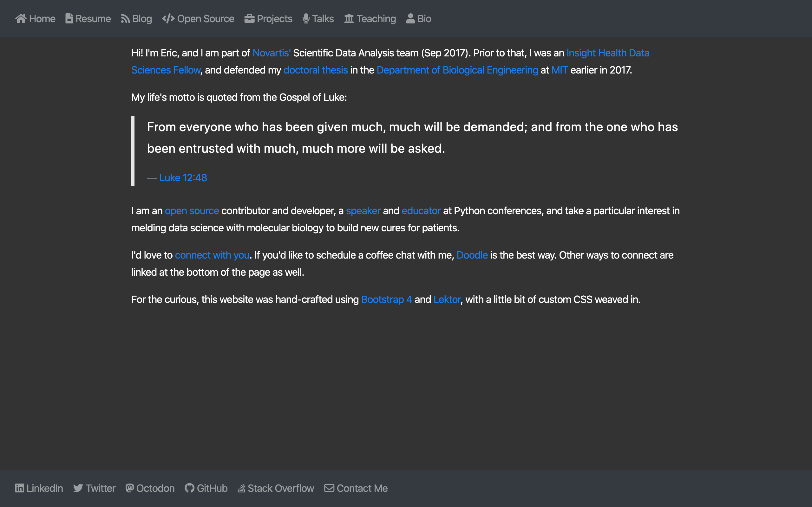Click the Talks microphone icon
The width and height of the screenshot is (812, 507).
(306, 18)
